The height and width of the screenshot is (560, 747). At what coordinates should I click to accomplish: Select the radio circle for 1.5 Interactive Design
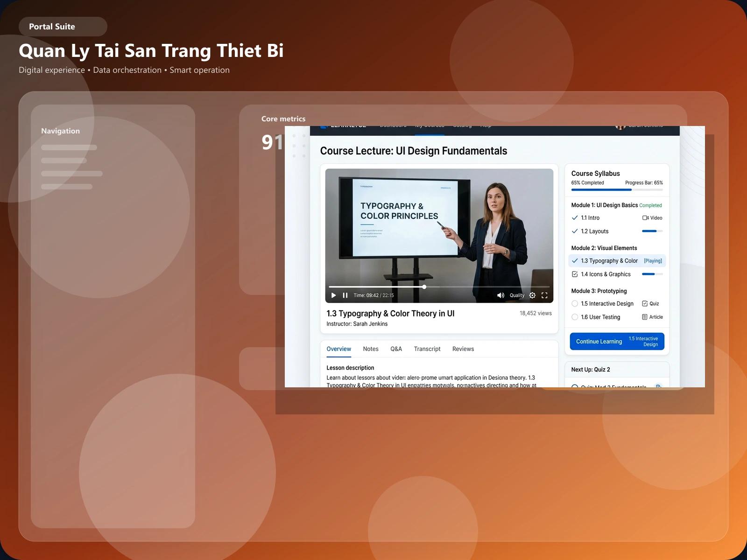click(575, 304)
